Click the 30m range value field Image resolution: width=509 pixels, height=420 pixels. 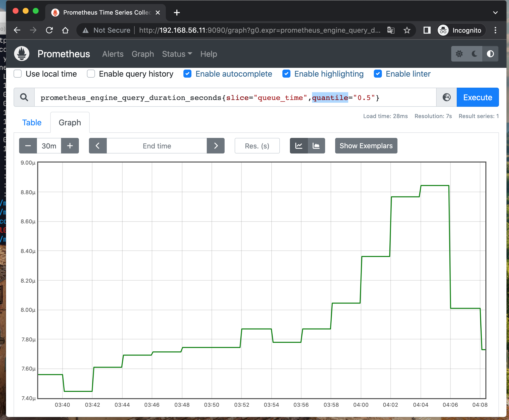tap(49, 146)
